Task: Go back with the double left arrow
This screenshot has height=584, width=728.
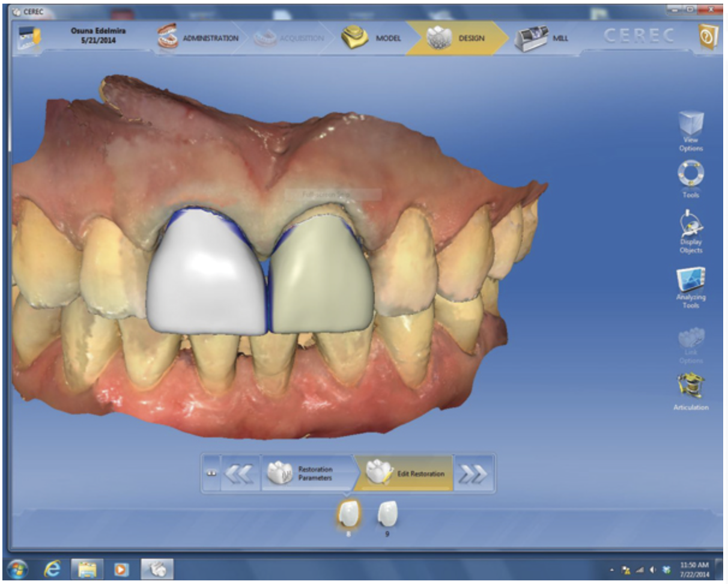Action: click(240, 473)
